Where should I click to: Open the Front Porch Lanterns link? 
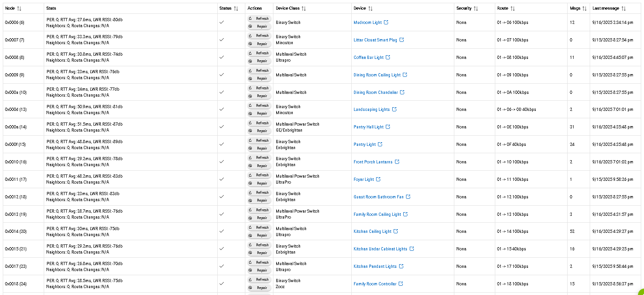tap(373, 162)
